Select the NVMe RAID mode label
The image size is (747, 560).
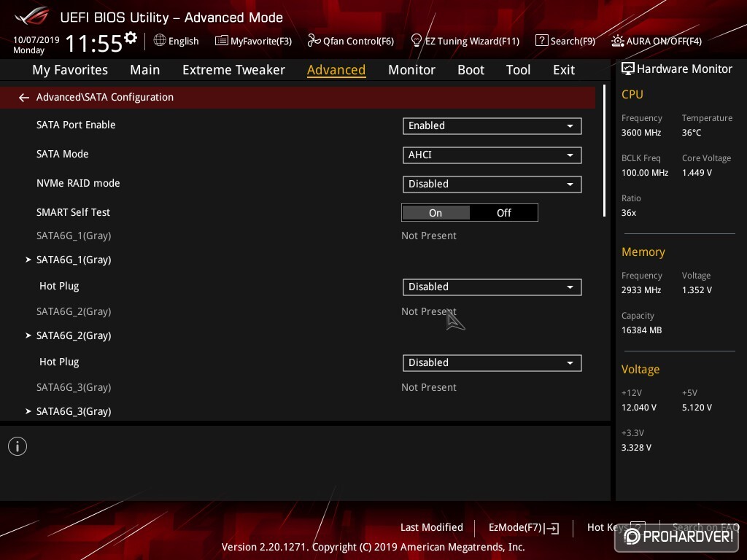pyautogui.click(x=78, y=183)
